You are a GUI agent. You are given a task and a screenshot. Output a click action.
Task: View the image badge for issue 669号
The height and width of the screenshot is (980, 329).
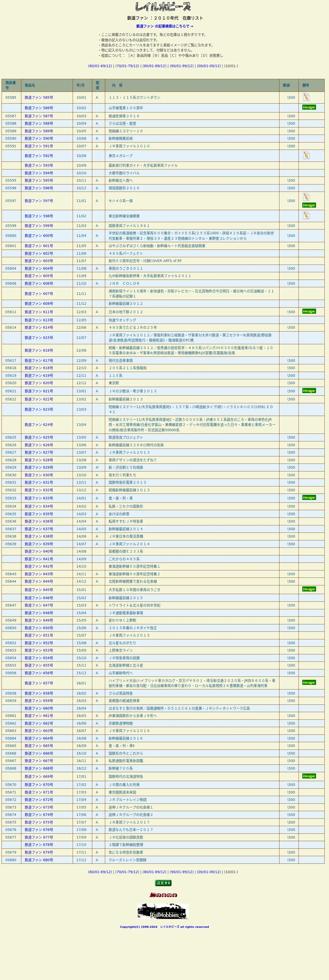309,776
